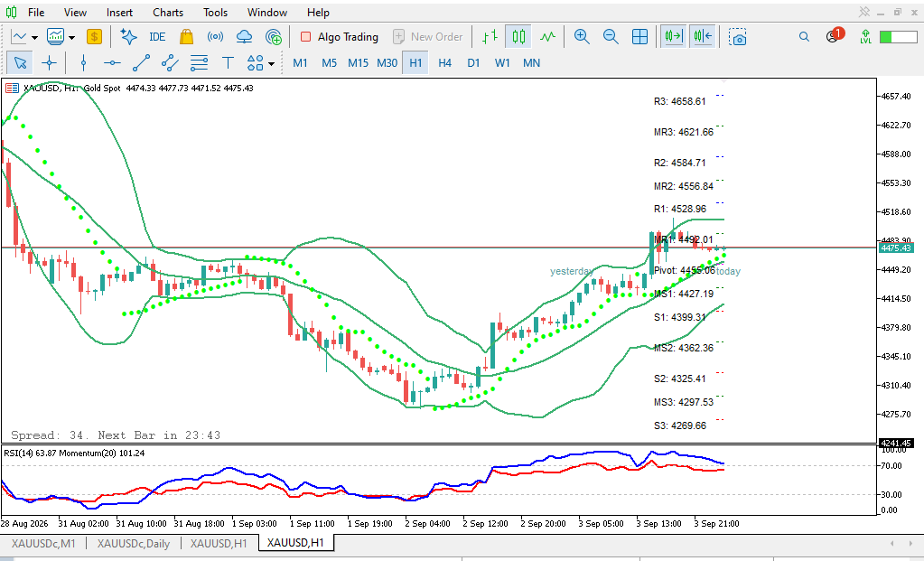Expand the line chart type dropdown arrow
Viewport: 924px width, 561px height.
[34, 37]
